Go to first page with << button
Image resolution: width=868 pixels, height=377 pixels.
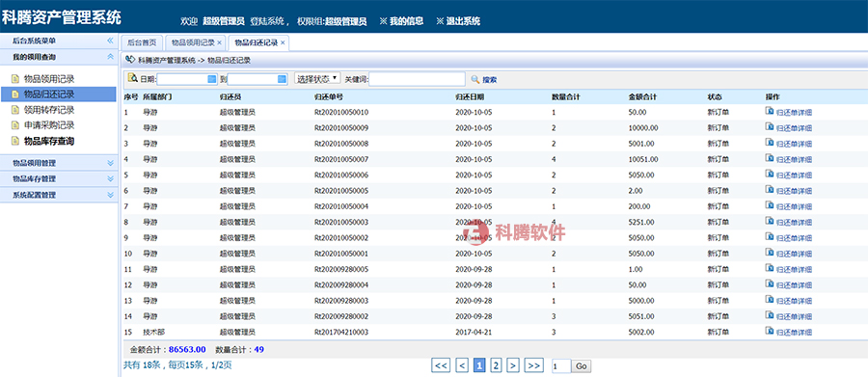[441, 365]
